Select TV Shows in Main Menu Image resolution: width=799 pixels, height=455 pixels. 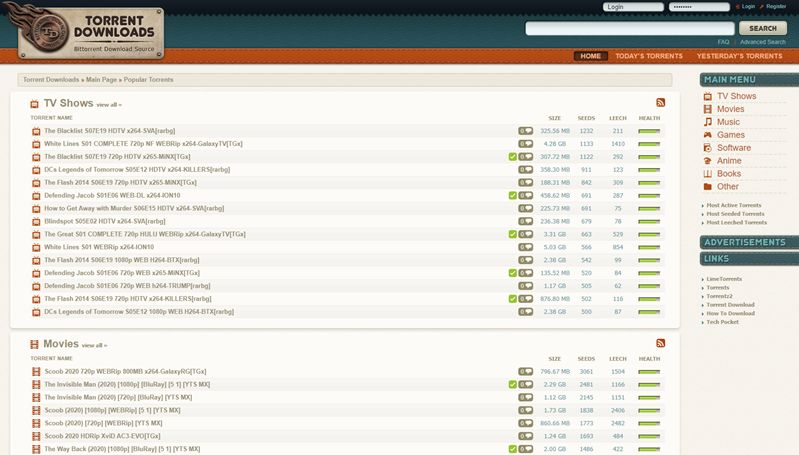click(736, 96)
